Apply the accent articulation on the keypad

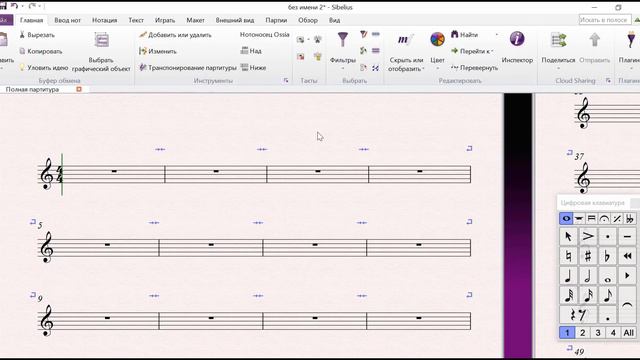[x=587, y=236]
